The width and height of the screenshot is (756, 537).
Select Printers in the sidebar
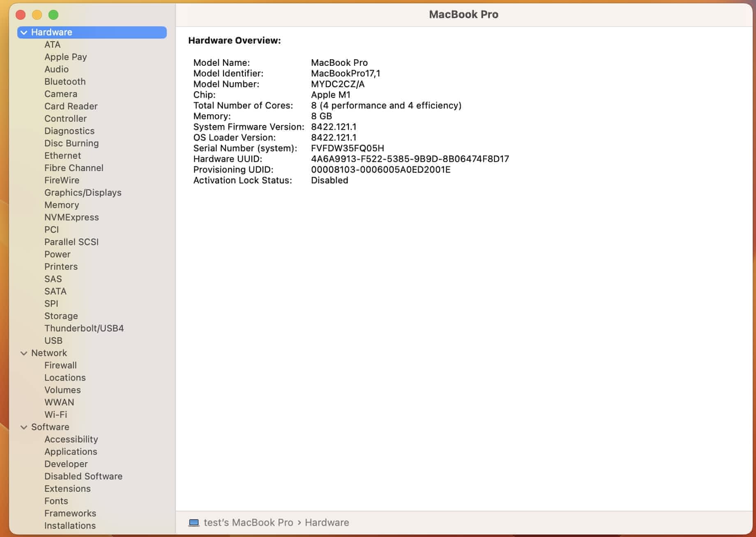tap(61, 266)
